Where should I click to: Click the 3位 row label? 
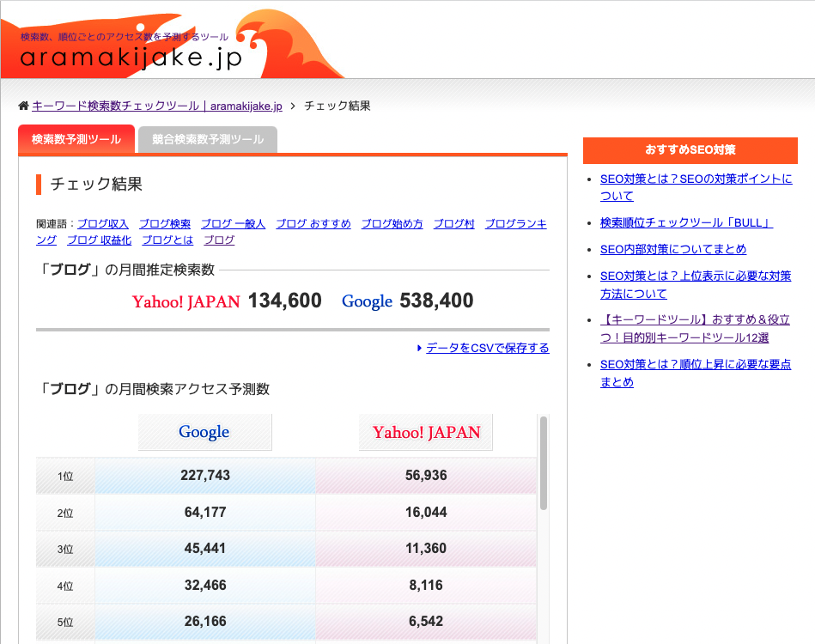tap(65, 549)
